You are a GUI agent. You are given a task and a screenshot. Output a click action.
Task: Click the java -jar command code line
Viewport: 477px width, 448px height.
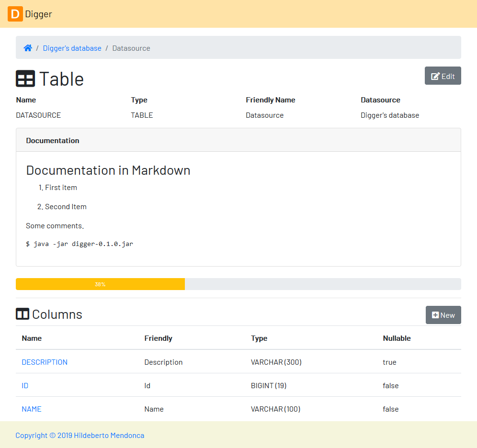pyautogui.click(x=79, y=244)
